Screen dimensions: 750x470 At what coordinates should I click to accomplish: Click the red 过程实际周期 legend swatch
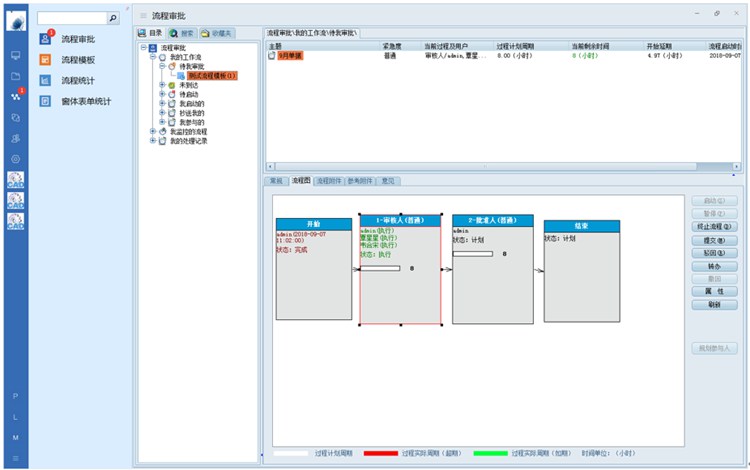pos(380,453)
